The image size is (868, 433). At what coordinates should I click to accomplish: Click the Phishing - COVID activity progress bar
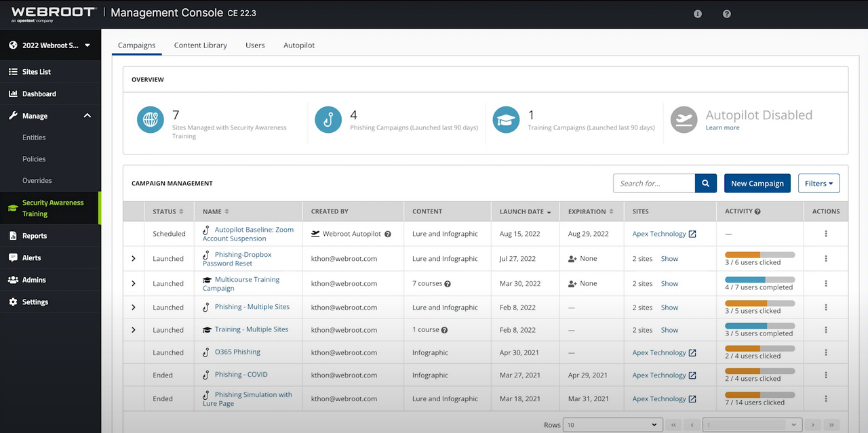(x=759, y=370)
